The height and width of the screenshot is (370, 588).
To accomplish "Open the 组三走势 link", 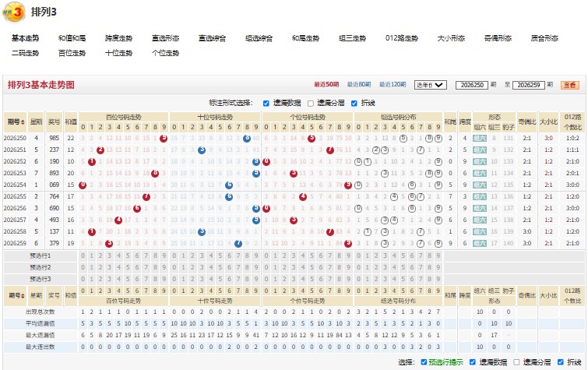I will click(352, 38).
